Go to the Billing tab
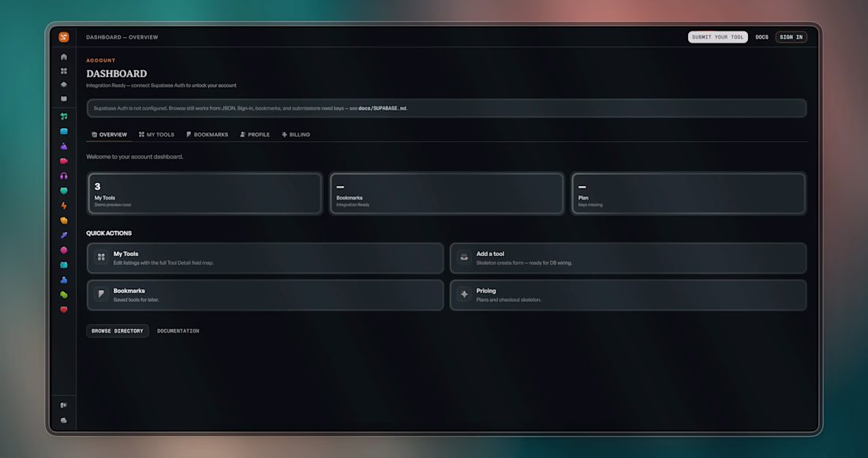This screenshot has height=458, width=868. (296, 135)
